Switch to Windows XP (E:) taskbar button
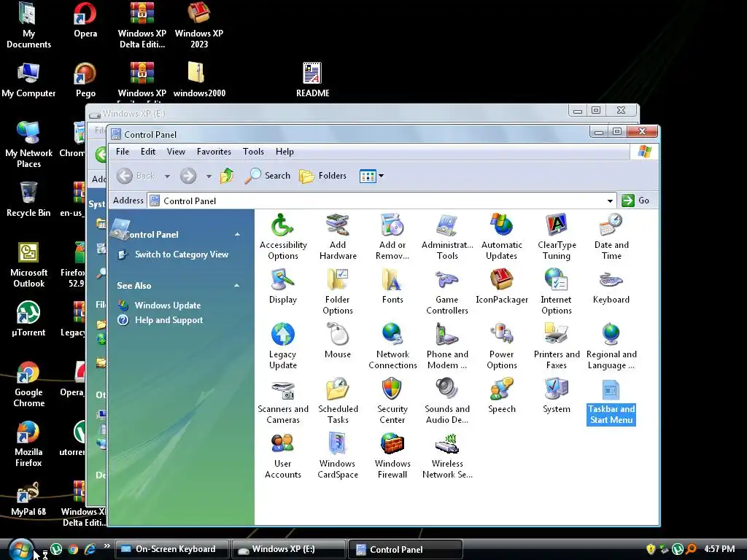Viewport: 747px width, 560px height. click(x=289, y=549)
